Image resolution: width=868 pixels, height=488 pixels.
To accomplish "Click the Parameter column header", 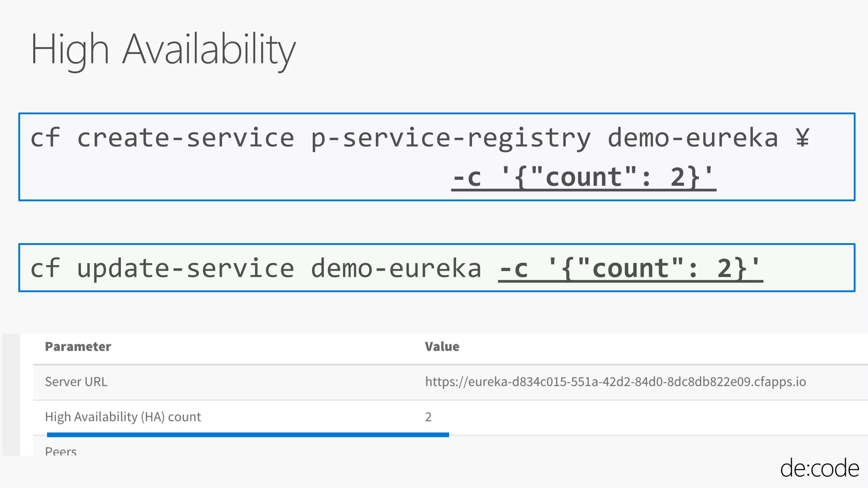I will 78,347.
